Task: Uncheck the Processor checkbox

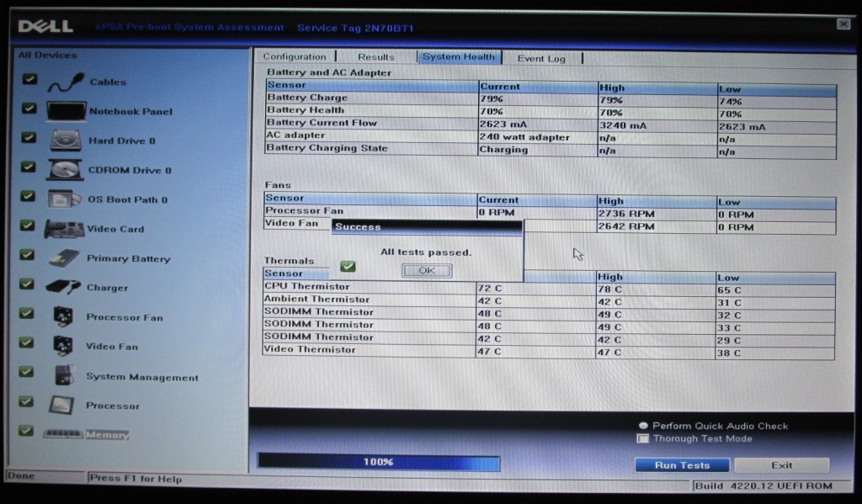Action: click(x=25, y=402)
